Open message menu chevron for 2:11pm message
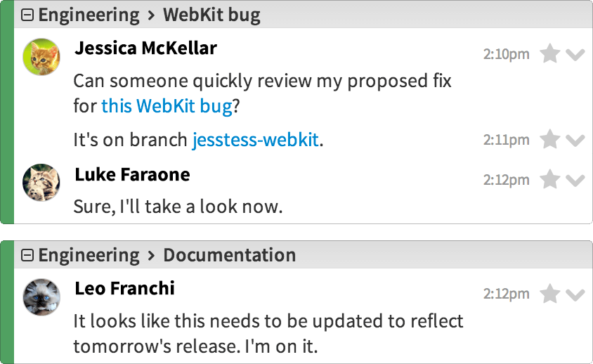The image size is (593, 364). (x=575, y=141)
